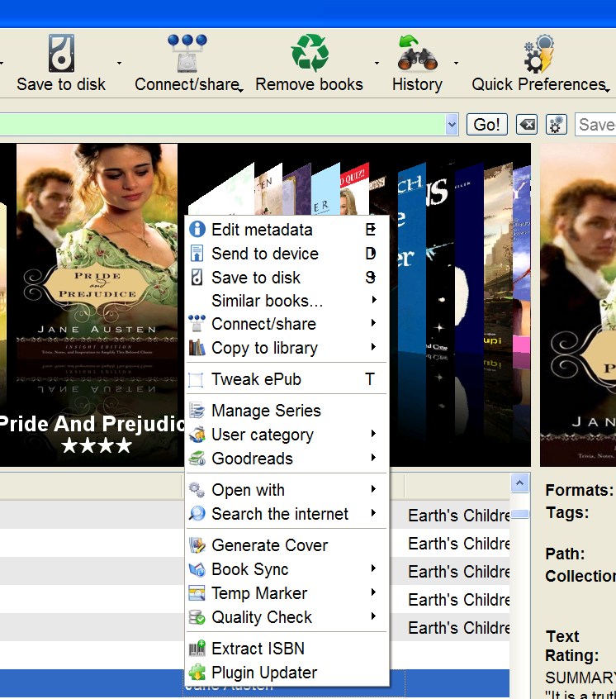The height and width of the screenshot is (699, 616).
Task: Click the Saved searches box
Action: (595, 125)
